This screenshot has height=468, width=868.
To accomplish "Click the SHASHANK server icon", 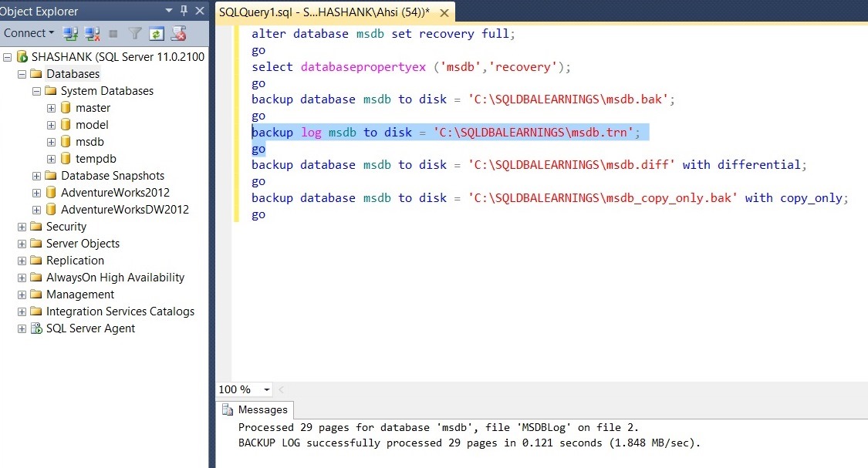I will 22,56.
